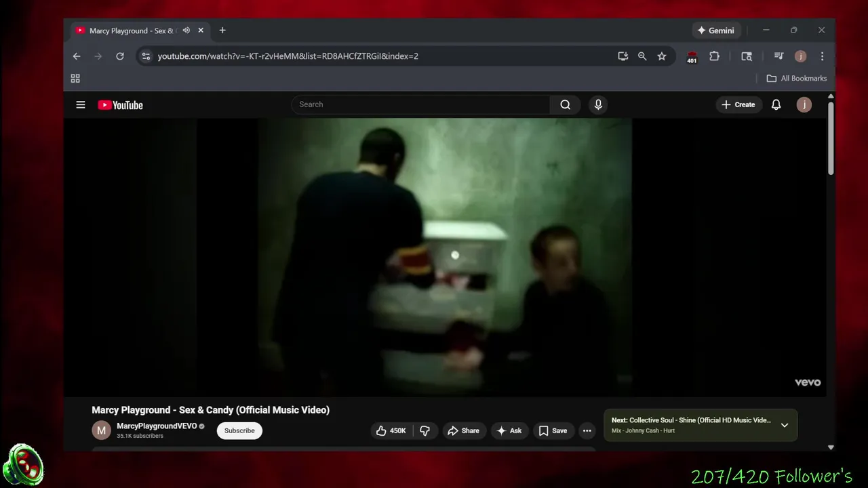The height and width of the screenshot is (488, 868).
Task: Search with your voice microphone
Action: click(x=598, y=104)
